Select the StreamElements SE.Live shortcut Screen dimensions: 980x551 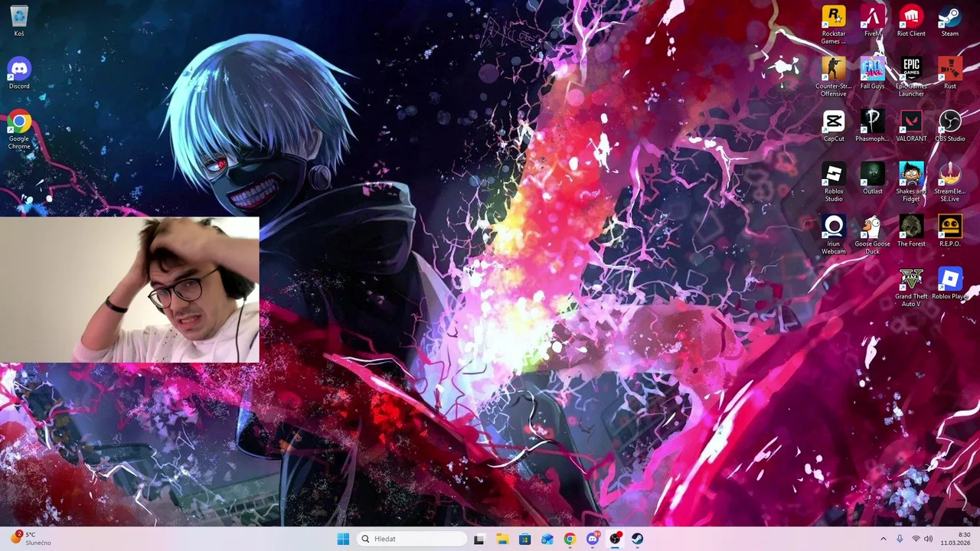click(x=950, y=183)
